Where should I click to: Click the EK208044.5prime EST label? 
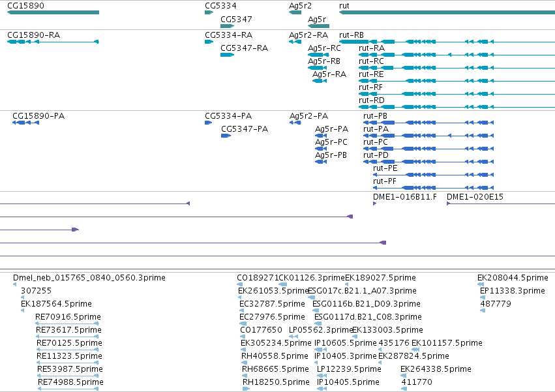[x=513, y=278]
